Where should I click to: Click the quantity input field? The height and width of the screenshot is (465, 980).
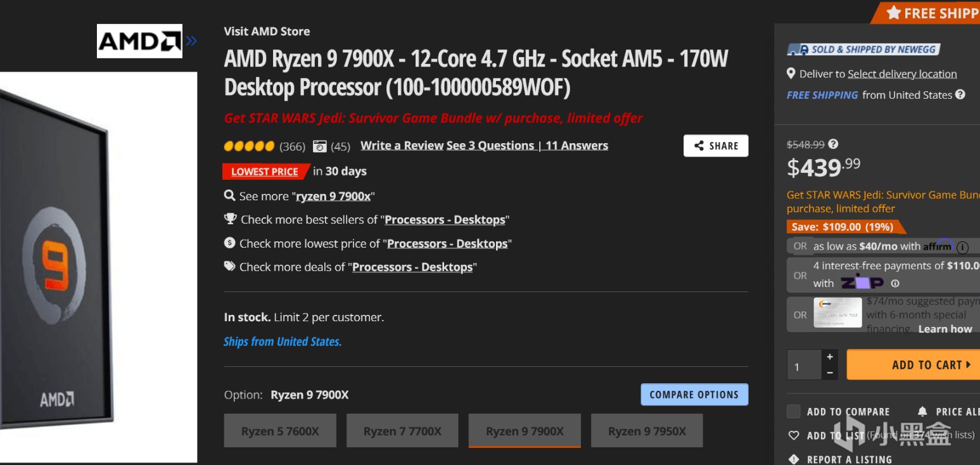pyautogui.click(x=805, y=365)
